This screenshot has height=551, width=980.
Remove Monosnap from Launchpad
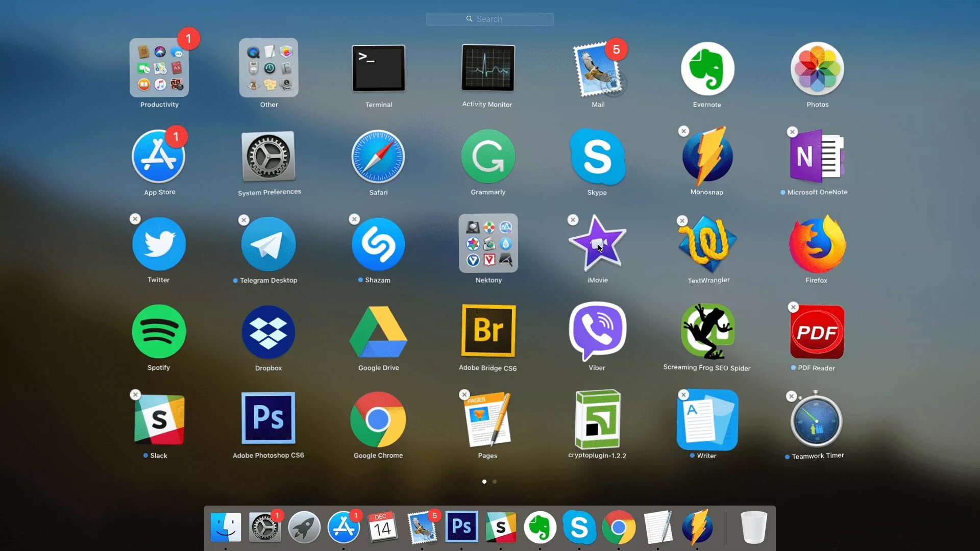click(683, 131)
